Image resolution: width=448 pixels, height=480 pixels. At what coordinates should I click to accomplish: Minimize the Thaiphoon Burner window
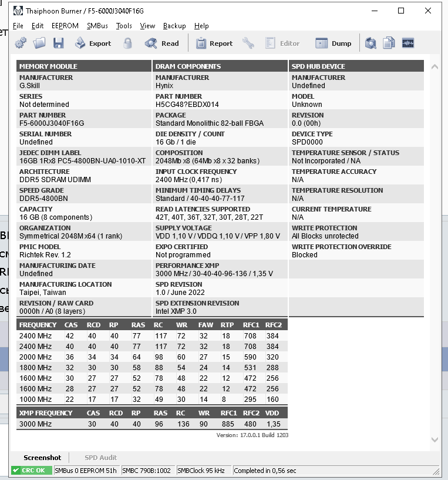pyautogui.click(x=375, y=11)
